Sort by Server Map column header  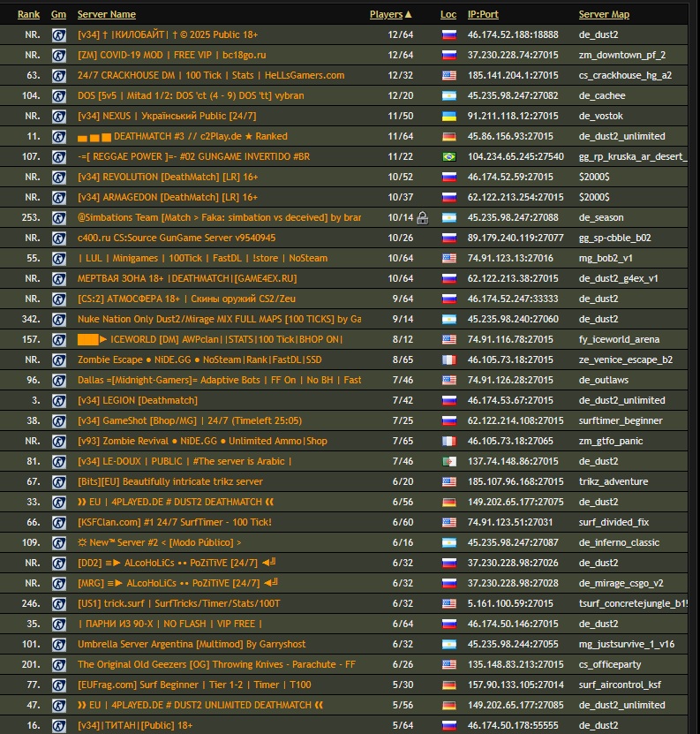point(604,14)
